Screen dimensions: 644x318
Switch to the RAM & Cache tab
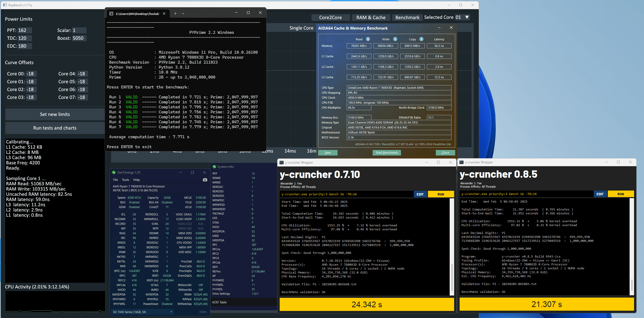[x=371, y=18]
